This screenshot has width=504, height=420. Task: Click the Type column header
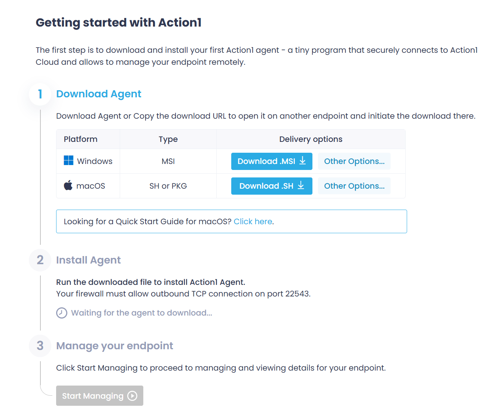coord(168,139)
